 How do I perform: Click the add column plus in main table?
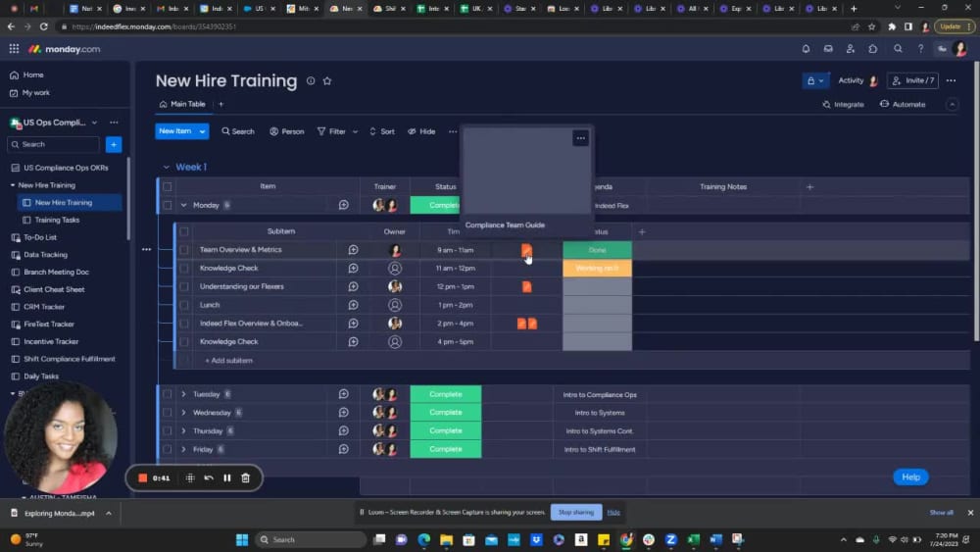(810, 187)
